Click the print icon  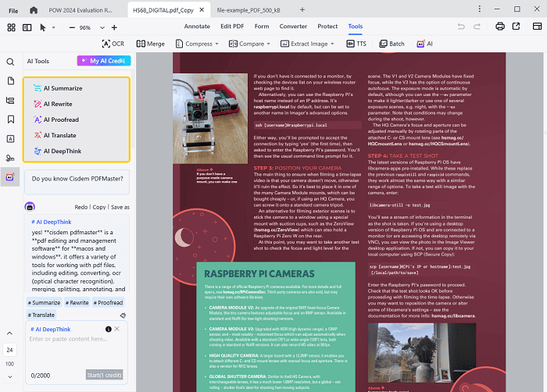coord(499,27)
